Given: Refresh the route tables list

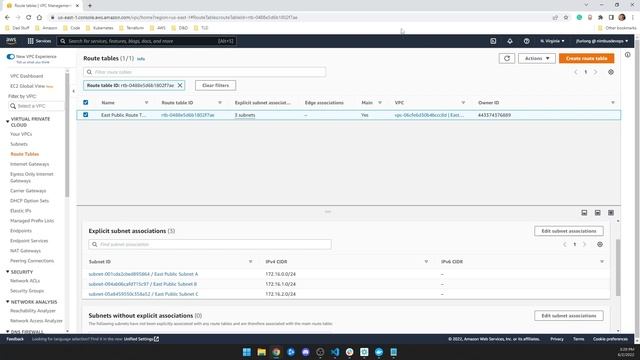Looking at the screenshot, I should click(x=507, y=58).
